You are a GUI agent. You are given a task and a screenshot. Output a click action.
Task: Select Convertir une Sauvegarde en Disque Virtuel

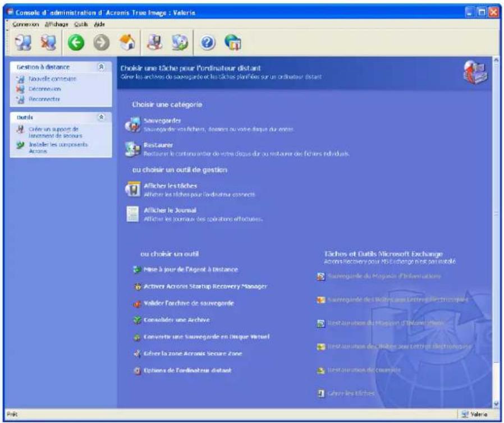click(207, 337)
